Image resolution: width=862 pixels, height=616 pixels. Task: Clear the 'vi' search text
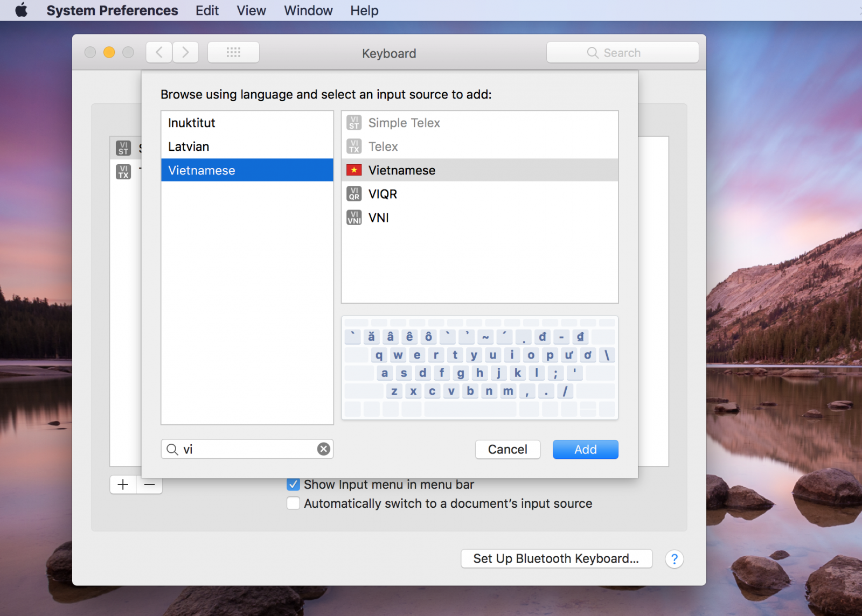tap(323, 449)
